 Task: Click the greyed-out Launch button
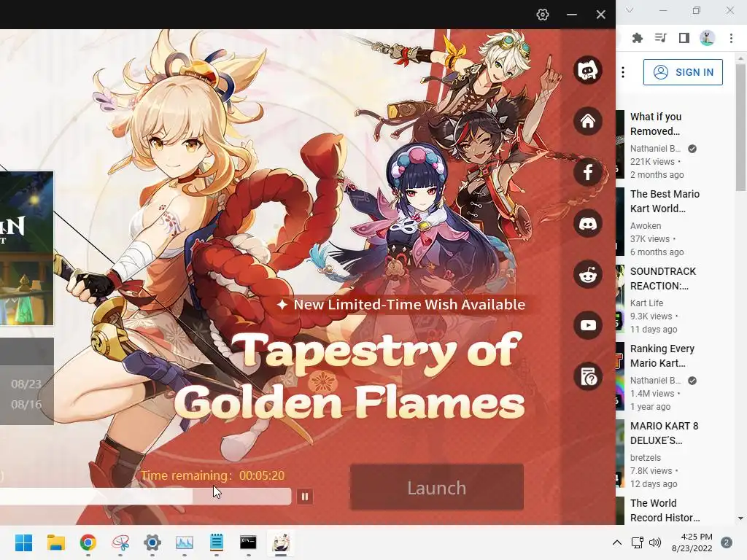[x=437, y=487]
